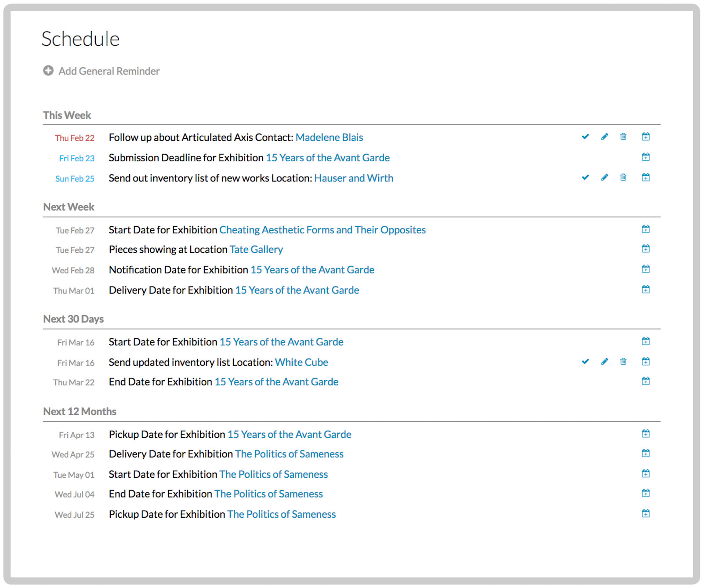The width and height of the screenshot is (703, 588).
Task: Delete the Hauser and Wirth inventory reminder
Action: click(x=623, y=178)
